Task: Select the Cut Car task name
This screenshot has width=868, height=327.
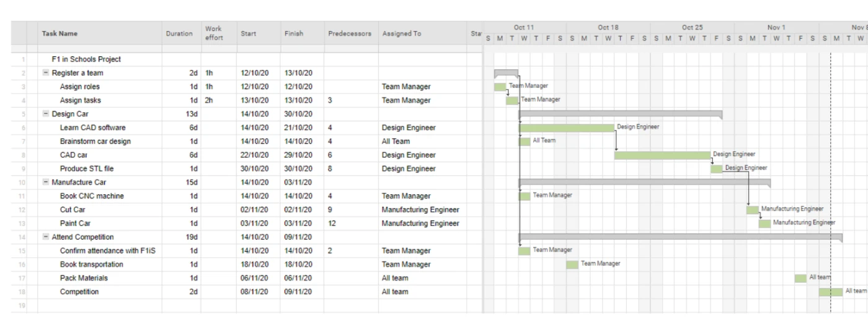Action: [73, 209]
